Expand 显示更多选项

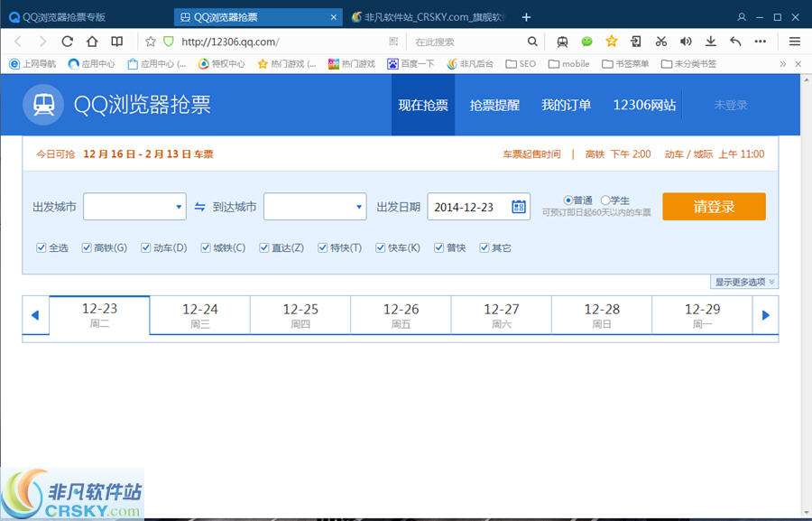click(744, 282)
